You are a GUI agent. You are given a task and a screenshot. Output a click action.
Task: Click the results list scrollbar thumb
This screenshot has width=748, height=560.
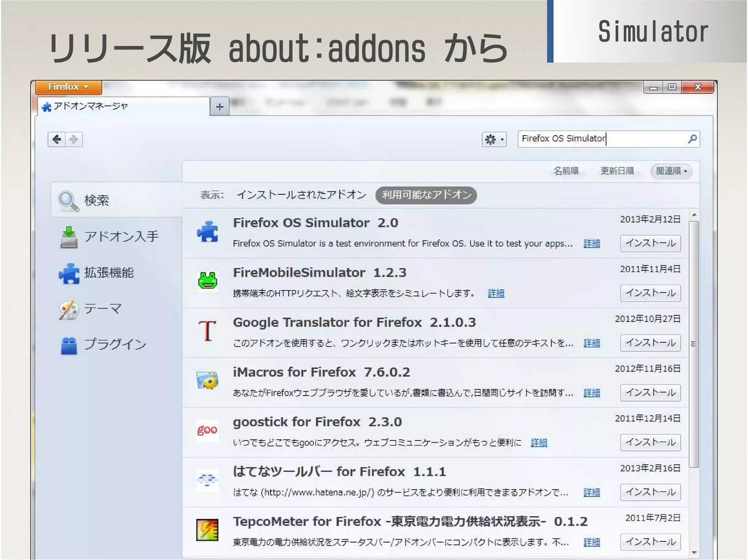point(694,344)
